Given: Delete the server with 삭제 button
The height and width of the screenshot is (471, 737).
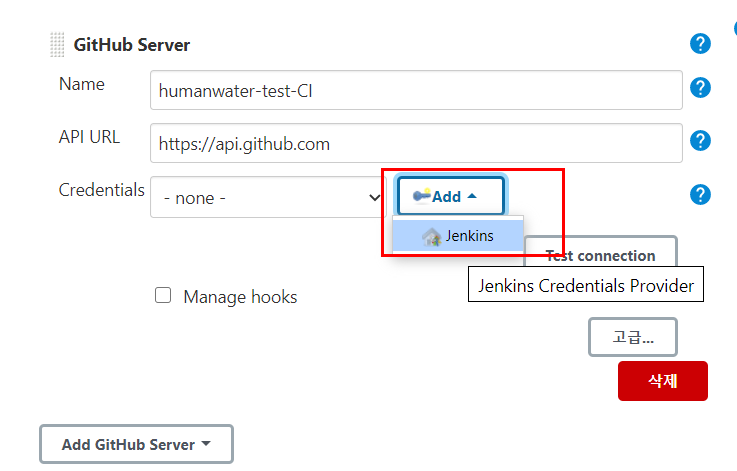Looking at the screenshot, I should (663, 381).
